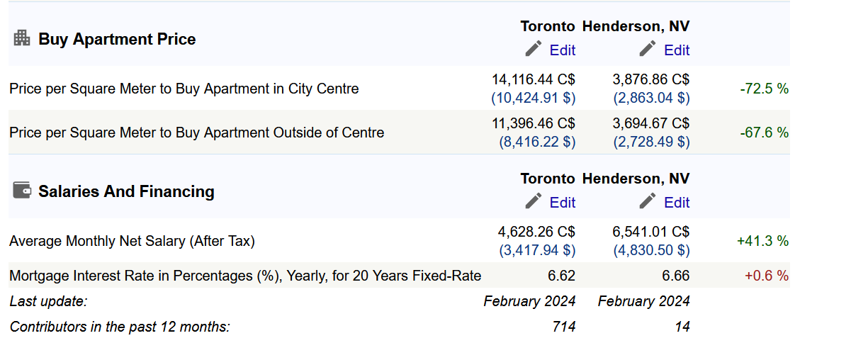Click Henderson's pencil icon in Buy Apartment Price
This screenshot has height=360, width=868.
coord(648,49)
